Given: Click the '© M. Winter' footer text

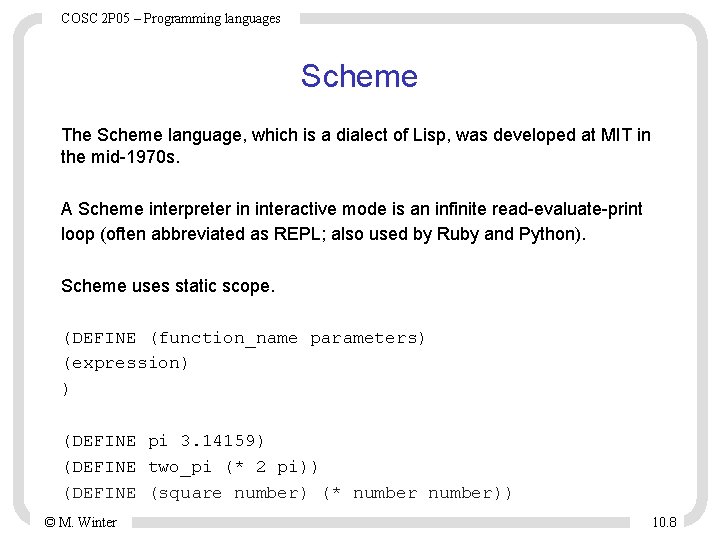Looking at the screenshot, I should (80, 522).
